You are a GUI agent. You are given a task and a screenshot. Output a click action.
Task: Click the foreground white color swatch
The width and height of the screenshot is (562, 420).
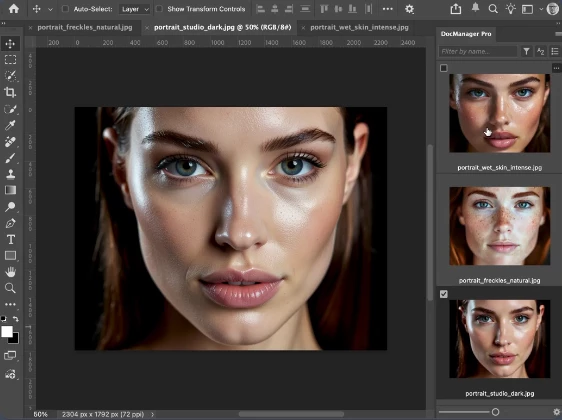7,332
